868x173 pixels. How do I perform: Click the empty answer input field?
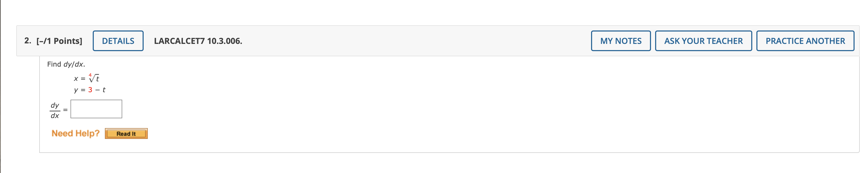96,109
